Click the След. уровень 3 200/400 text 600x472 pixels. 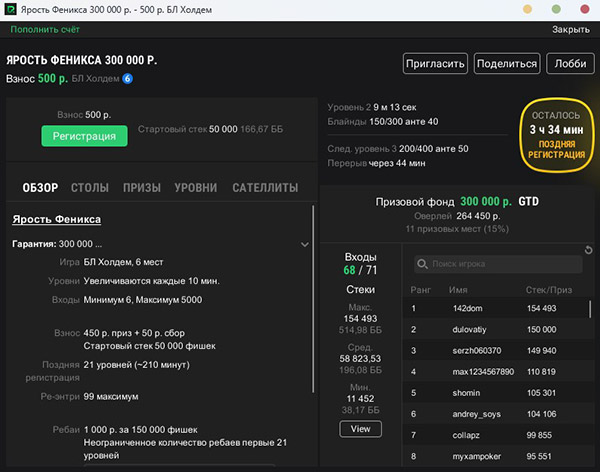point(398,149)
